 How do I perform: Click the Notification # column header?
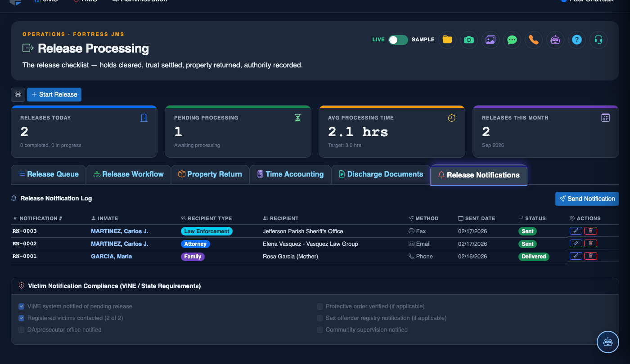coord(38,218)
